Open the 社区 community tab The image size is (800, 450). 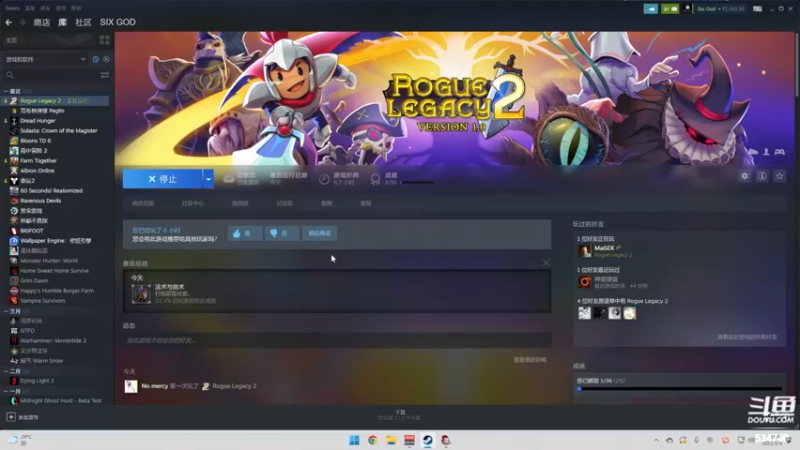pos(83,22)
